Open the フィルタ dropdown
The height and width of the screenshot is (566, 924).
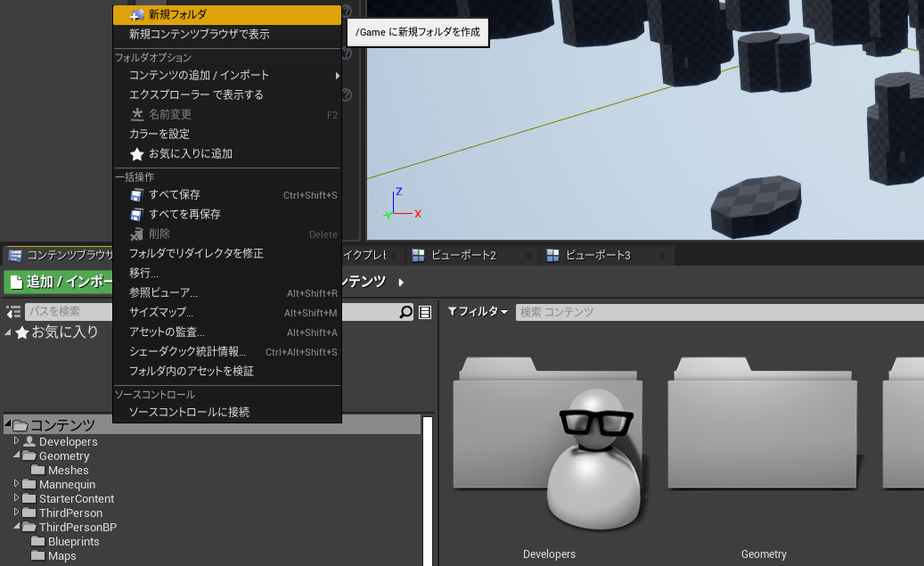click(478, 312)
